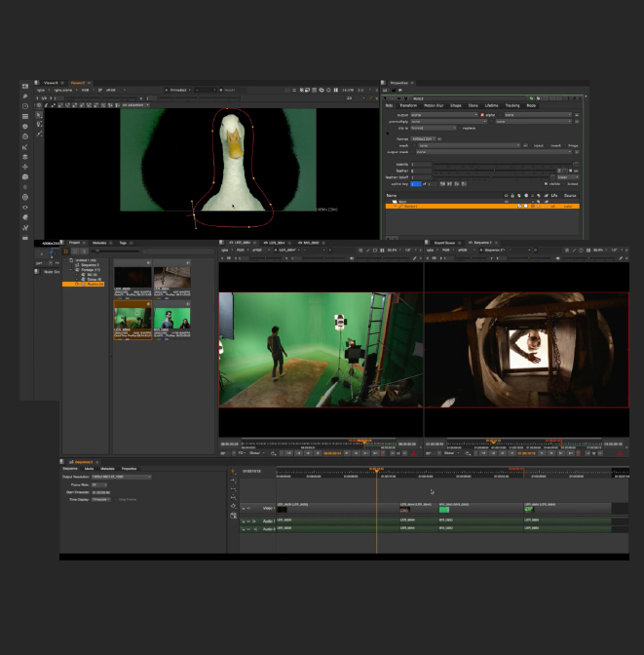The image size is (644, 655).
Task: Switch to the Transform tab in Roto properties
Action: [408, 105]
